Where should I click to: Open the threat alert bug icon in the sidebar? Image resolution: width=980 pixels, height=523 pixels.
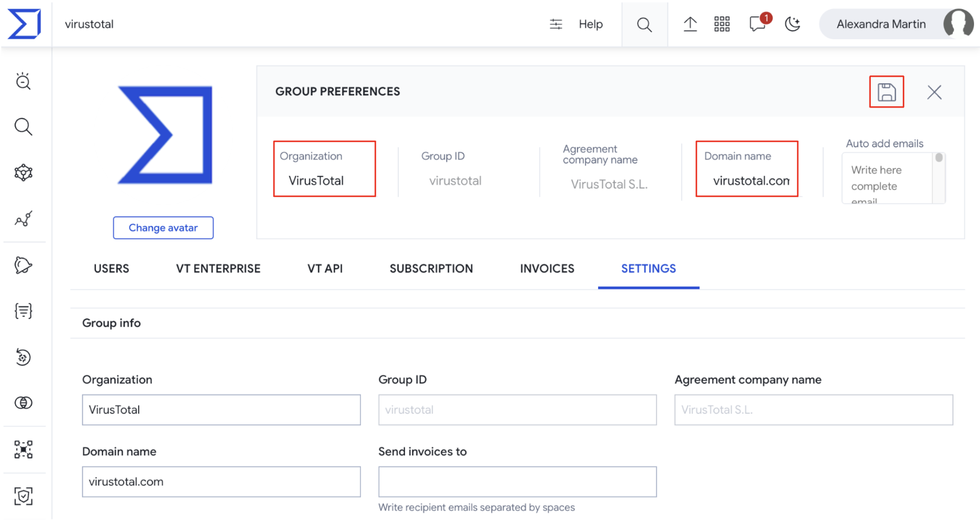coord(24,81)
